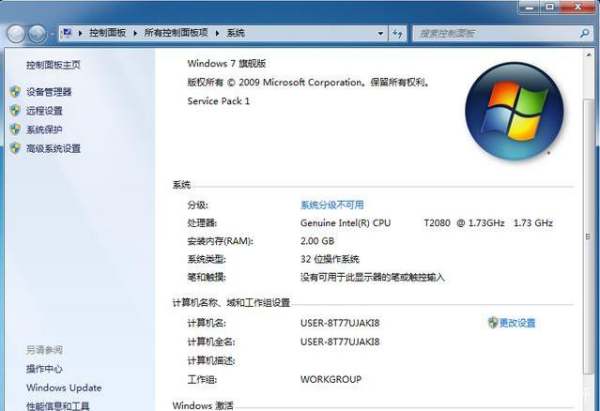Click the shield icon beside 系统保护

click(x=14, y=130)
